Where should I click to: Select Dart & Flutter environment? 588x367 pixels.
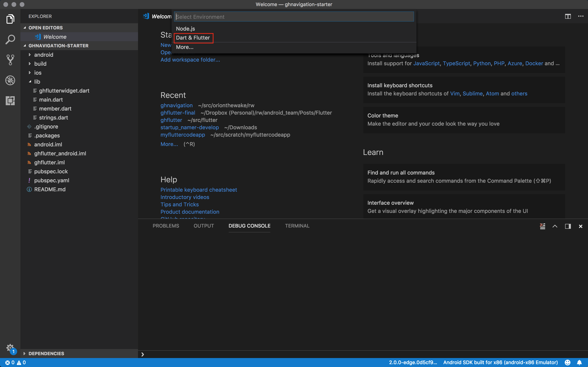tap(193, 38)
